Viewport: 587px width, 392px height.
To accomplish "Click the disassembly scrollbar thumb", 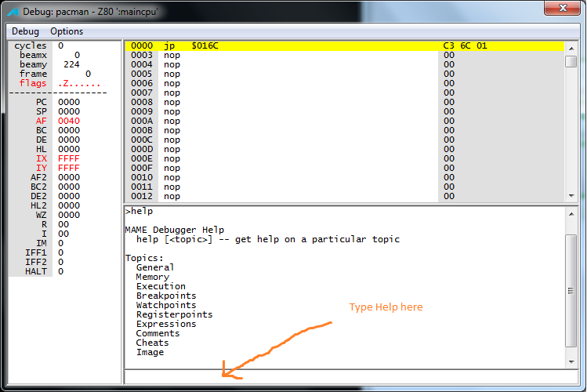I will pyautogui.click(x=571, y=61).
